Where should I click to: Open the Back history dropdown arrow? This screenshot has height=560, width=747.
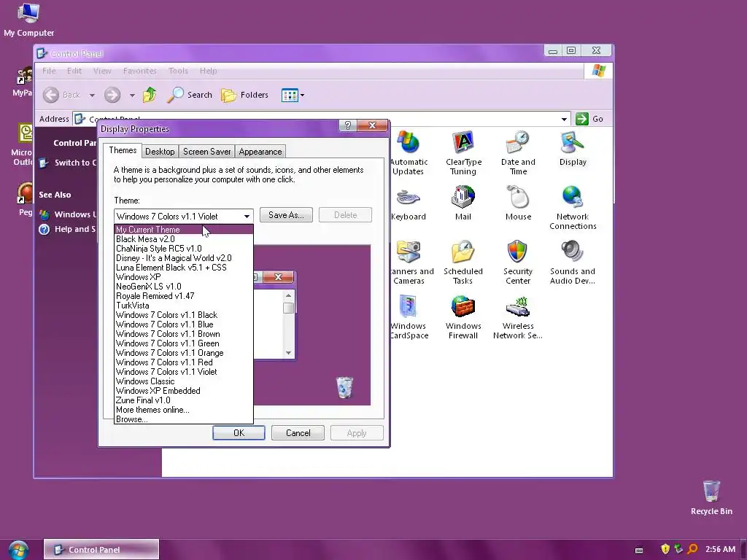coord(92,96)
